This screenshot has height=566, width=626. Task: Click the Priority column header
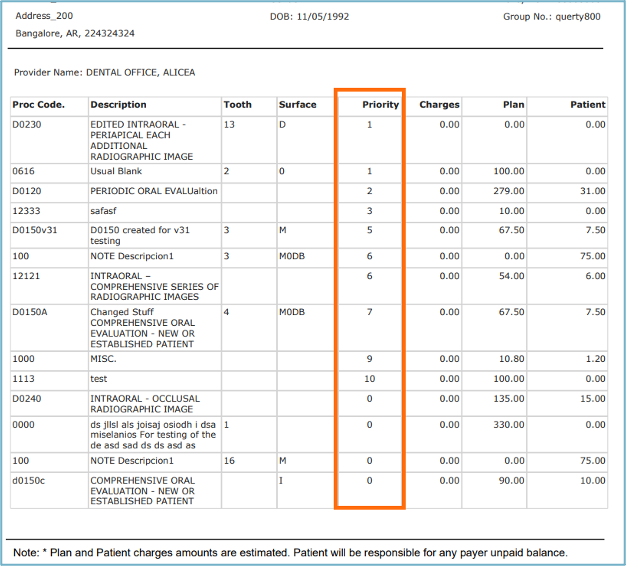click(380, 104)
